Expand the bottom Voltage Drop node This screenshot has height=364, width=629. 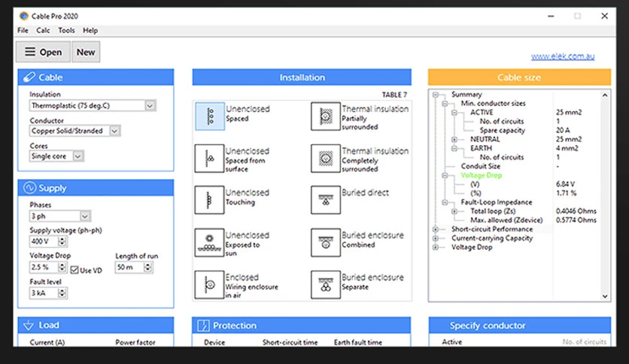pyautogui.click(x=435, y=247)
